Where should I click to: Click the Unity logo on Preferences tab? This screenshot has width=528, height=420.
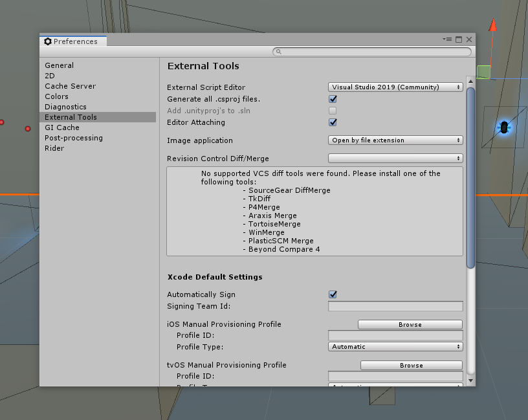pyautogui.click(x=48, y=41)
